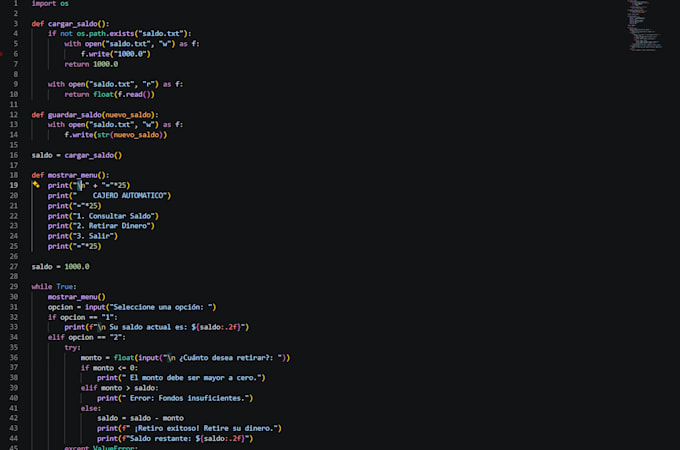Image resolution: width=680 pixels, height=450 pixels.
Task: Place cursor on 'import os' statement
Action: coord(50,3)
